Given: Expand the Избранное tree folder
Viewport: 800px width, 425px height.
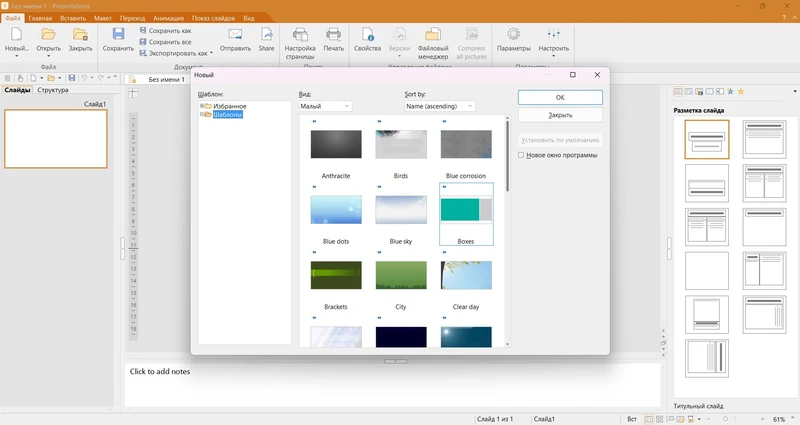Looking at the screenshot, I should [x=202, y=106].
